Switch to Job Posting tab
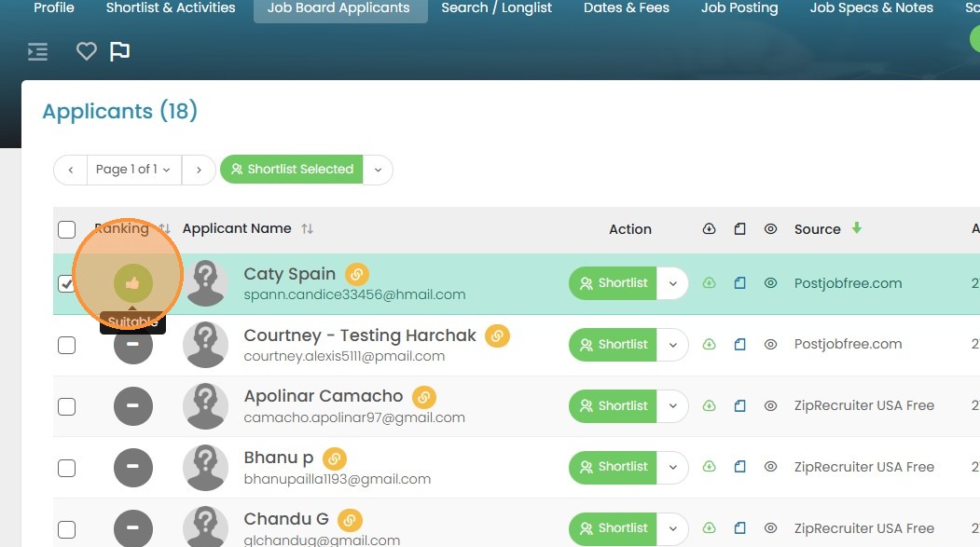The width and height of the screenshot is (980, 547). click(739, 8)
